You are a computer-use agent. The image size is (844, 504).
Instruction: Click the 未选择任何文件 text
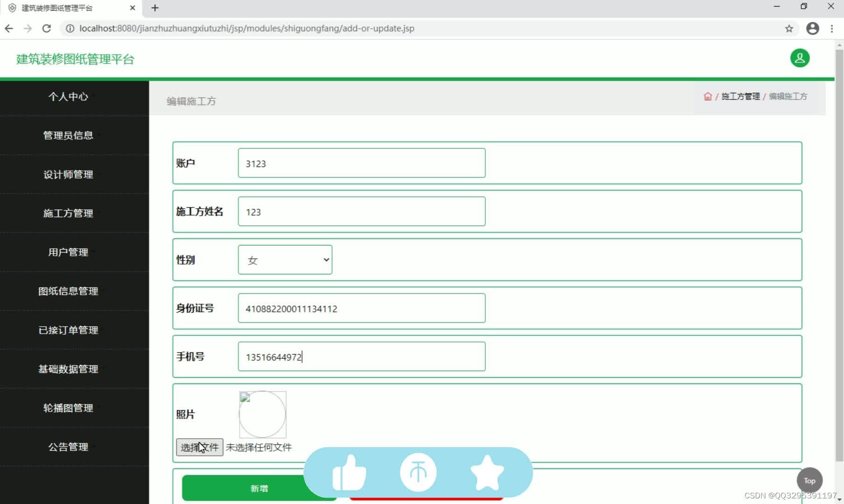pos(259,448)
